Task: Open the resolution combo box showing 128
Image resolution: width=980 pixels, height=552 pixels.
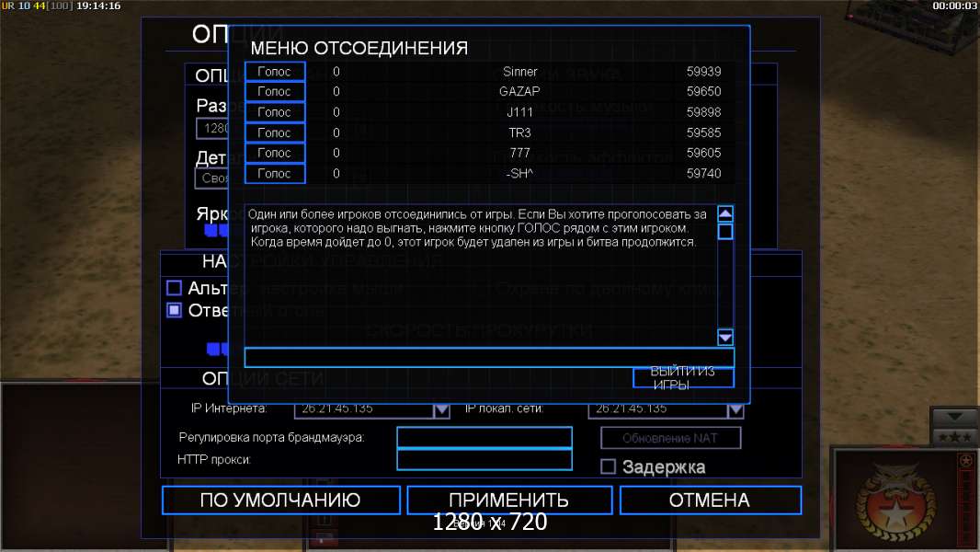Action: click(x=212, y=128)
